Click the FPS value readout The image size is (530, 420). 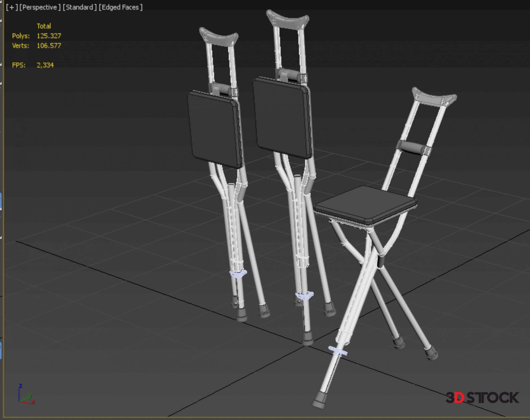(x=45, y=65)
